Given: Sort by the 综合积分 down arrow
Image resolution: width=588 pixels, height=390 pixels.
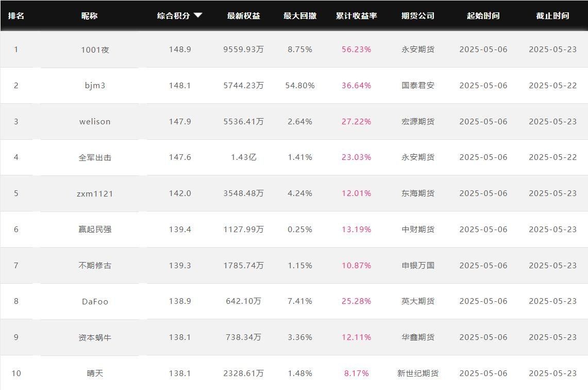Looking at the screenshot, I should click(x=198, y=15).
